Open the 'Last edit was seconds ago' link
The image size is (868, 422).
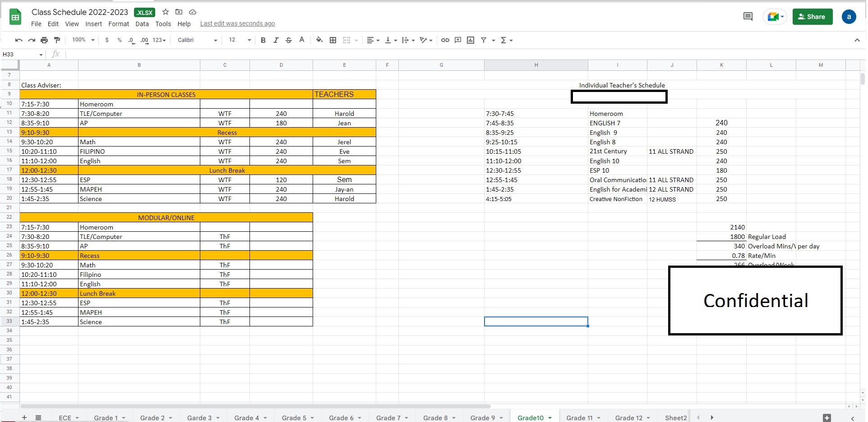point(237,24)
